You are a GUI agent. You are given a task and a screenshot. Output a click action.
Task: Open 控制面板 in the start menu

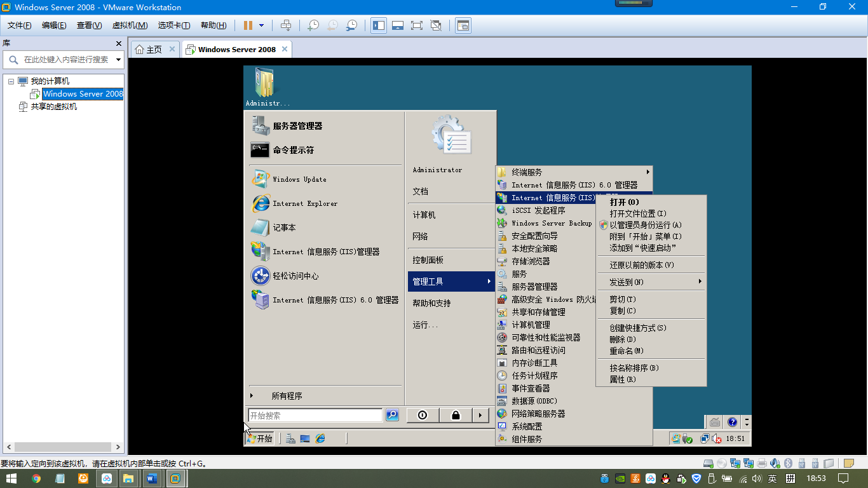coord(428,260)
